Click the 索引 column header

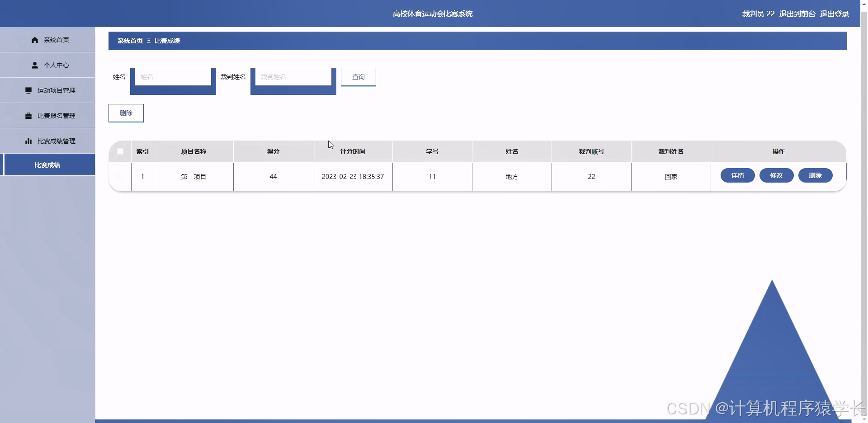click(x=142, y=151)
